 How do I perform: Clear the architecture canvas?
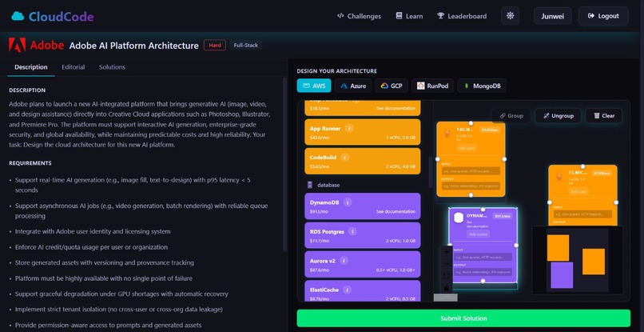click(x=604, y=116)
